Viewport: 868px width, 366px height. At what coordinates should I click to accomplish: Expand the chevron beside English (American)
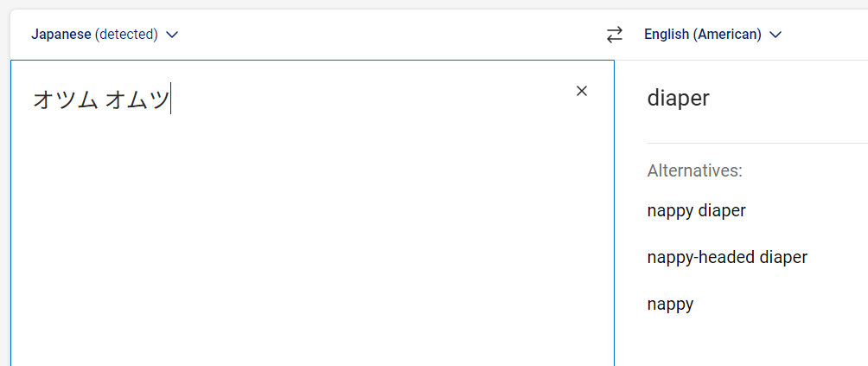[775, 35]
